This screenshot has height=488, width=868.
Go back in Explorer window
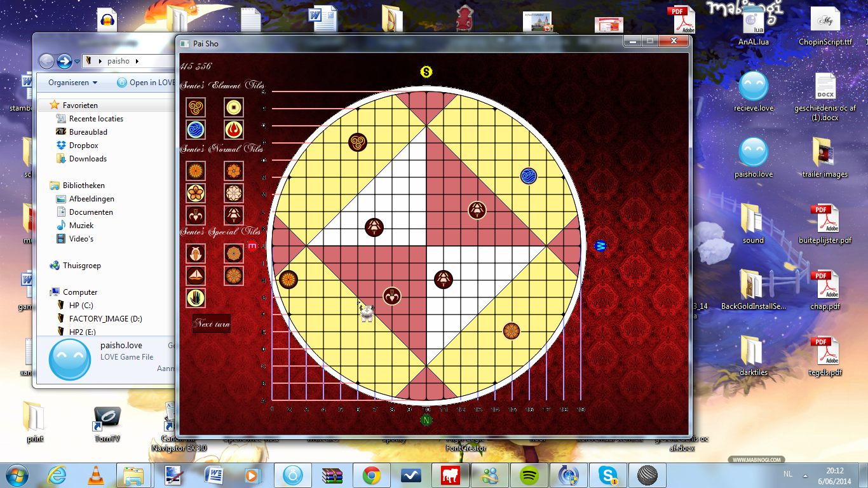(x=46, y=61)
